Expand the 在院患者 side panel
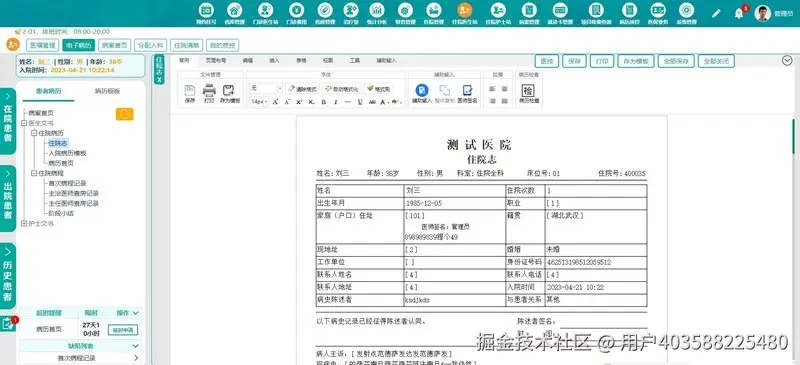Viewport: 800px width, 365px height. point(8,120)
